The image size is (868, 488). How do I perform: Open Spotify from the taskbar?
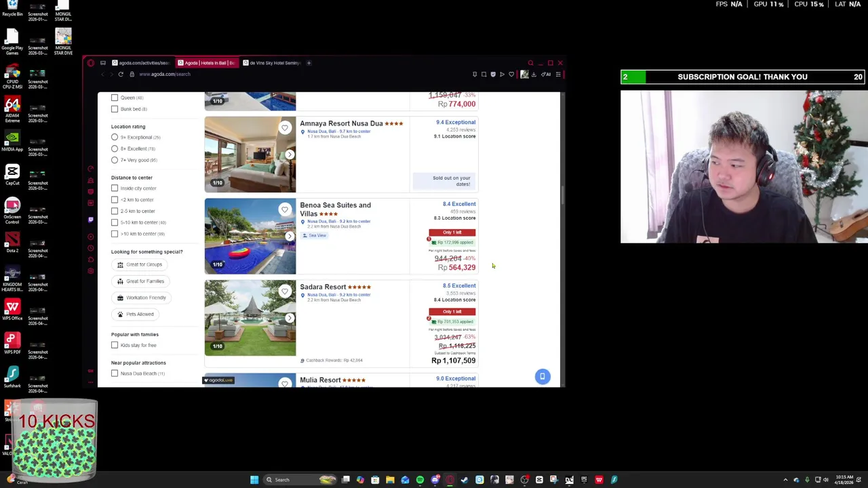[x=420, y=480]
